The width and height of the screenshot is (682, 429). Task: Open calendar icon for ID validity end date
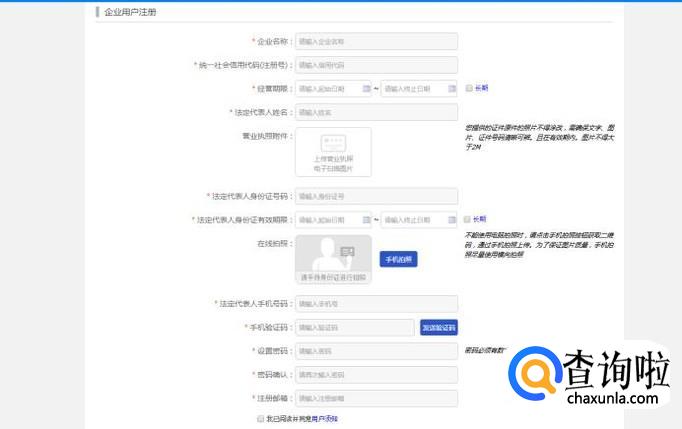coord(451,220)
